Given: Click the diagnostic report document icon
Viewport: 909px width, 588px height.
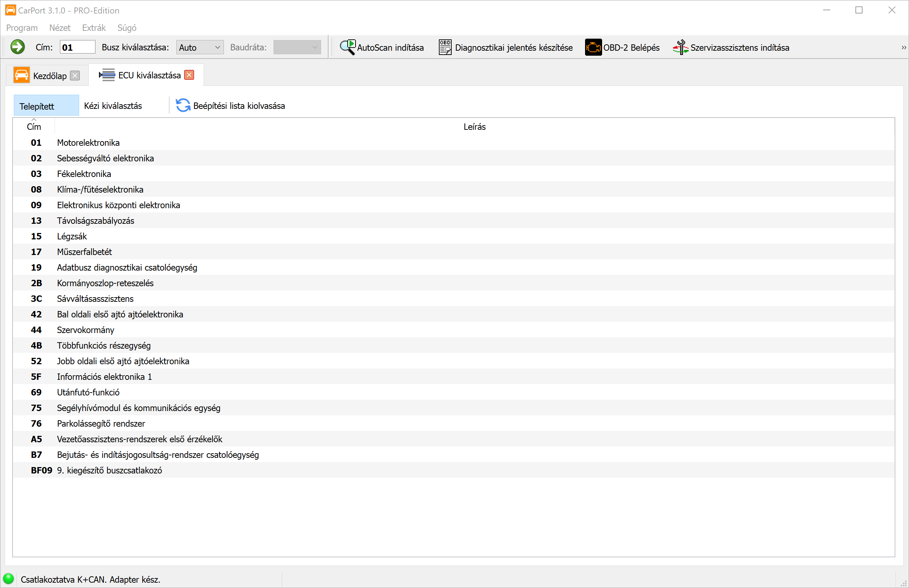Looking at the screenshot, I should point(445,48).
